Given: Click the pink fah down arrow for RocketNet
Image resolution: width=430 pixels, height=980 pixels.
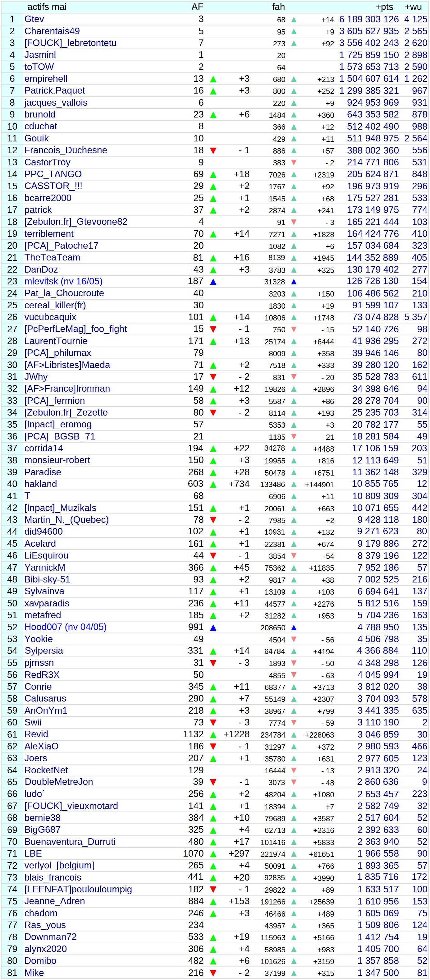Looking at the screenshot, I should 294,771.
